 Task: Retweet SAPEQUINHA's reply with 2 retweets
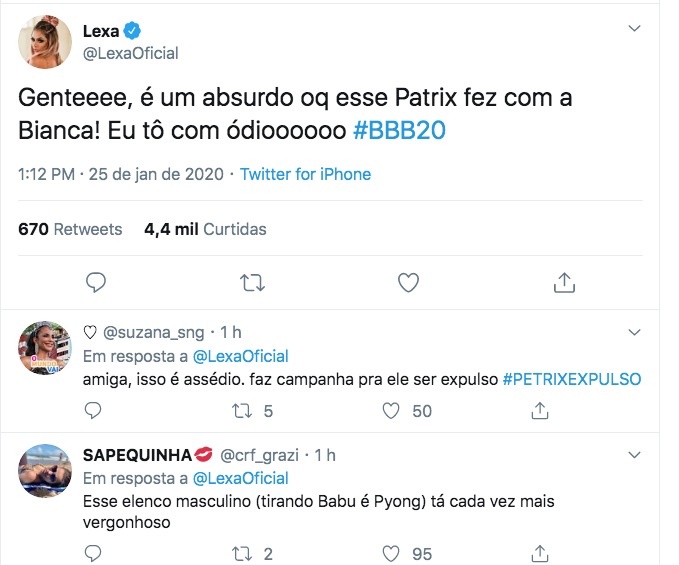[x=242, y=553]
